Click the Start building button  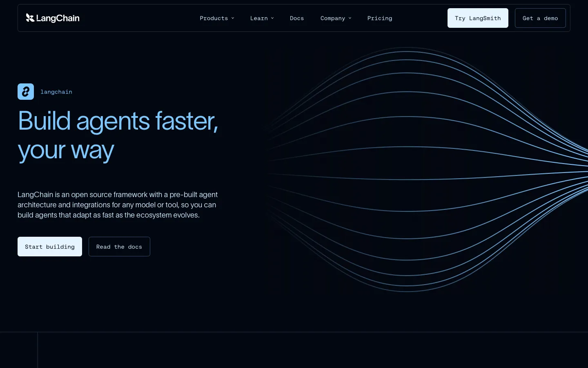(x=50, y=247)
